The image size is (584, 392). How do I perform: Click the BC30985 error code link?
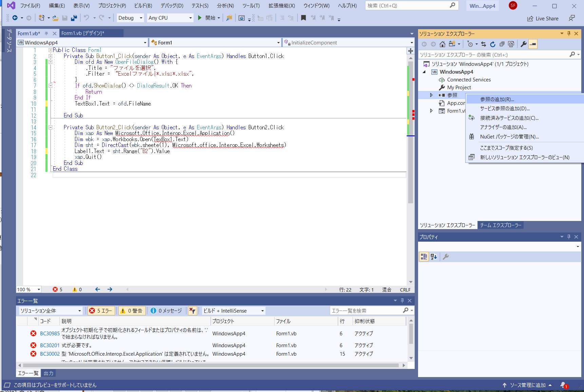(x=50, y=334)
